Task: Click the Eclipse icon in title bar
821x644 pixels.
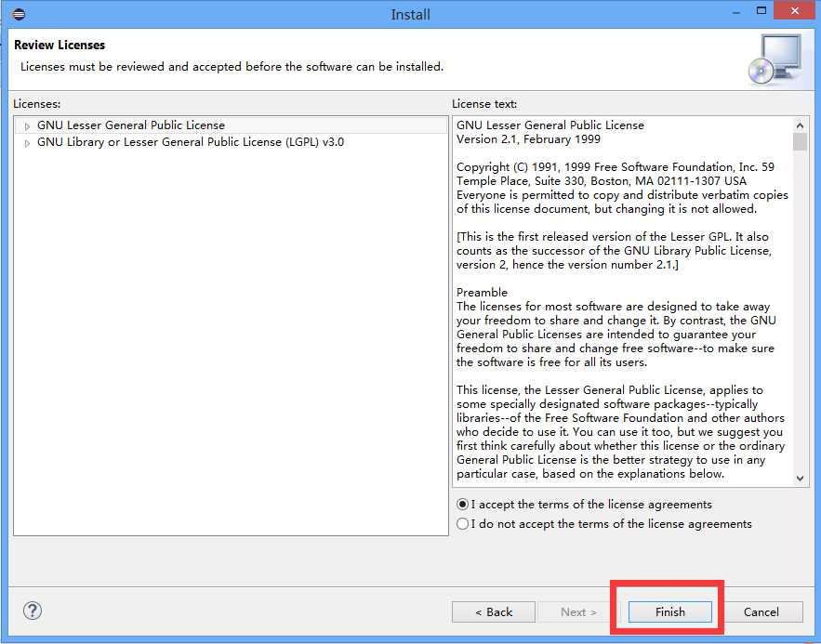Action: pyautogui.click(x=19, y=14)
